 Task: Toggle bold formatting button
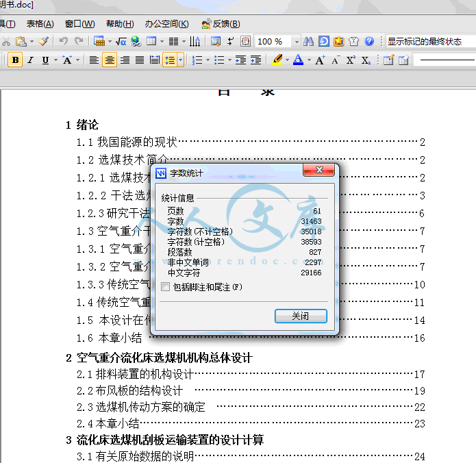pyautogui.click(x=15, y=60)
